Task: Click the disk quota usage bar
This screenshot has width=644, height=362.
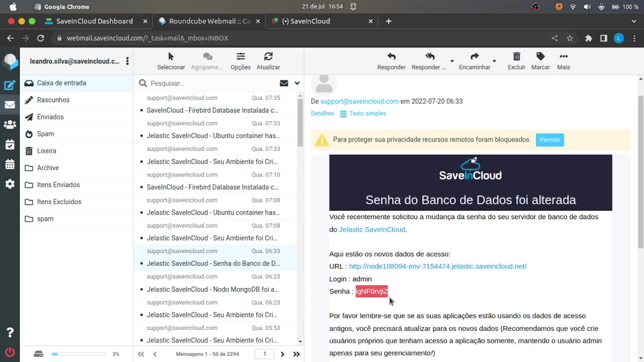Action: [78, 354]
